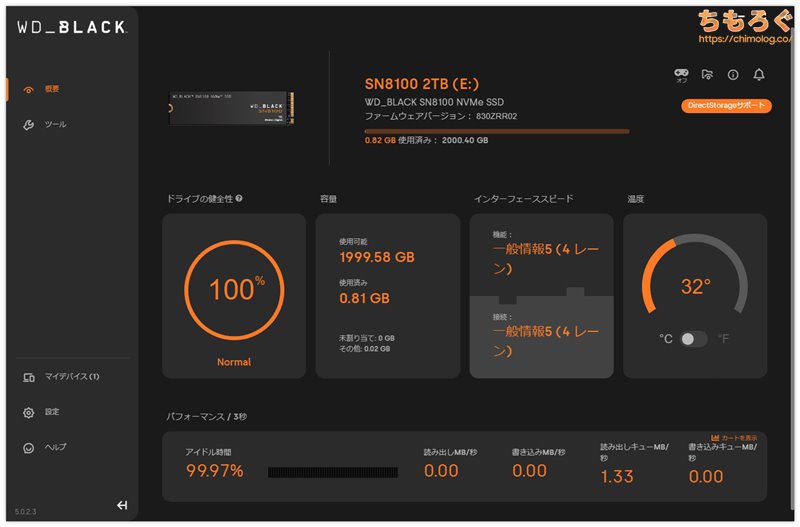The height and width of the screenshot is (527, 800).
Task: Toggle temperature unit °C/°F switch
Action: 694,339
